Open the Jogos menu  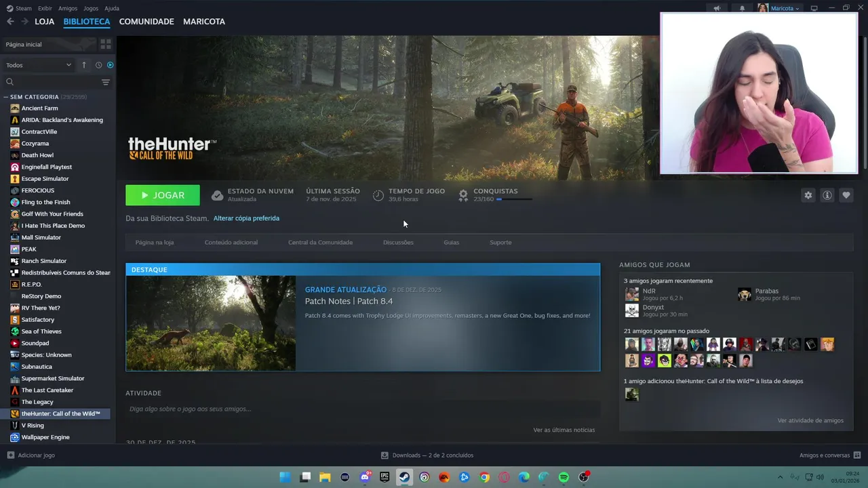pyautogui.click(x=91, y=8)
